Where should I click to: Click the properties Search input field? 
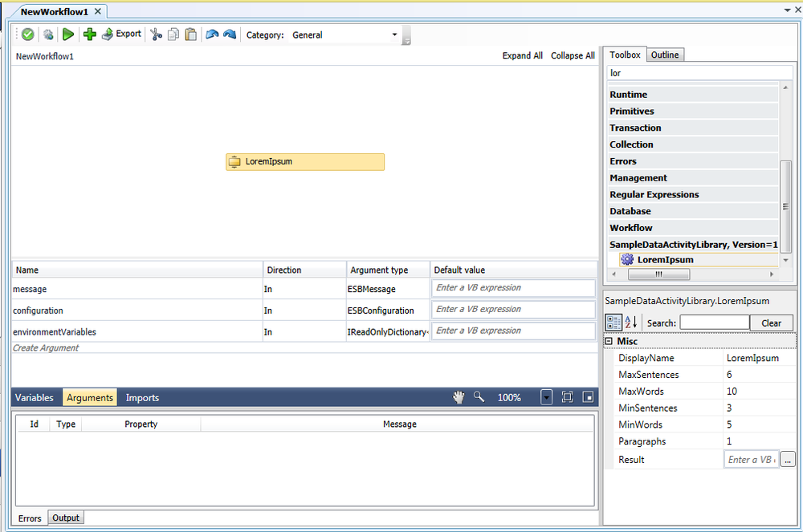[x=715, y=323]
